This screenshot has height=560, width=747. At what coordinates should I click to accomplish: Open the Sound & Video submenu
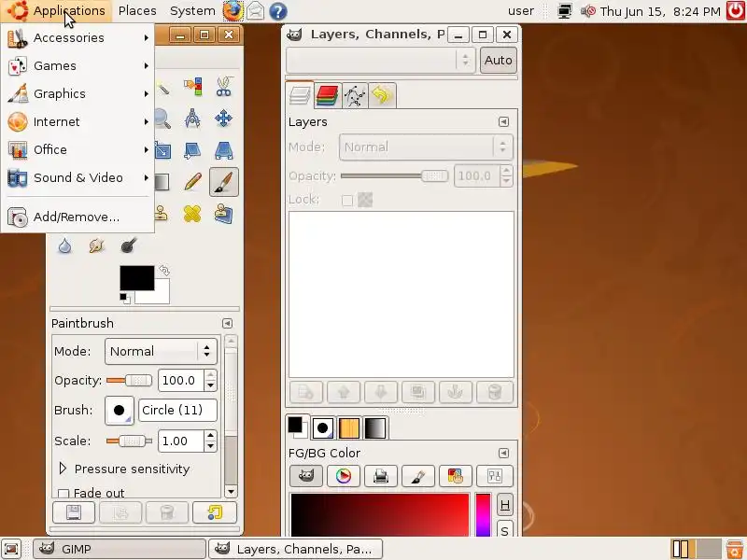(x=78, y=177)
